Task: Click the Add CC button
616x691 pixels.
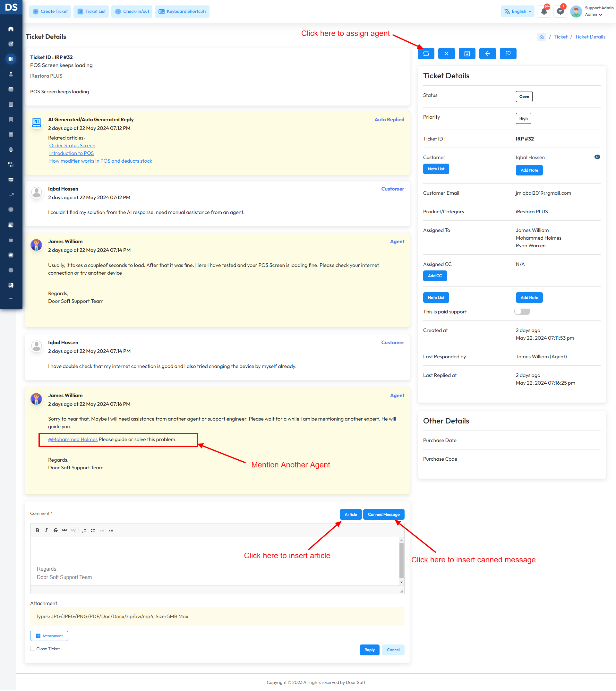Action: pos(435,276)
